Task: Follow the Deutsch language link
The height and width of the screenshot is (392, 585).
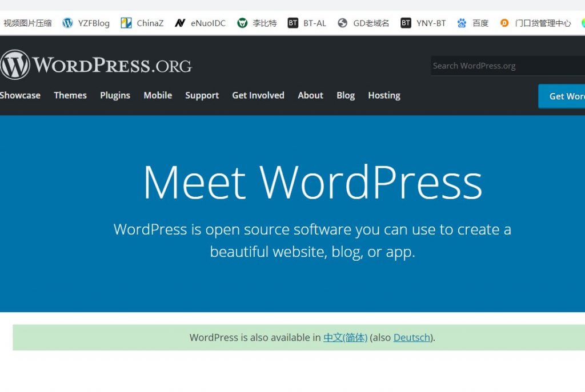Action: click(x=411, y=337)
